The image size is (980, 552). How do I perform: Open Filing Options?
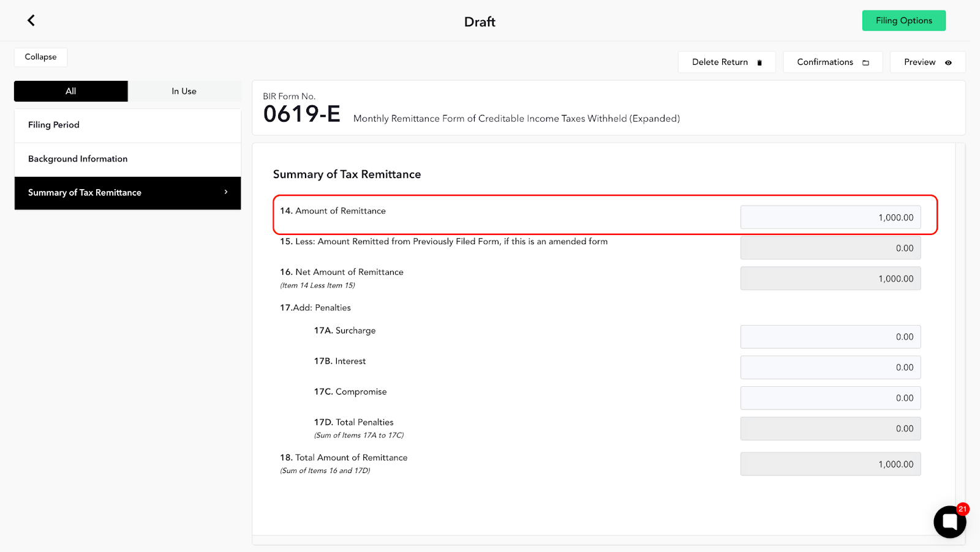pyautogui.click(x=903, y=20)
